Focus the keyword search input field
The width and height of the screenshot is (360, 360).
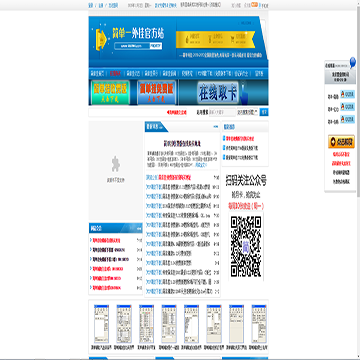click(x=222, y=112)
